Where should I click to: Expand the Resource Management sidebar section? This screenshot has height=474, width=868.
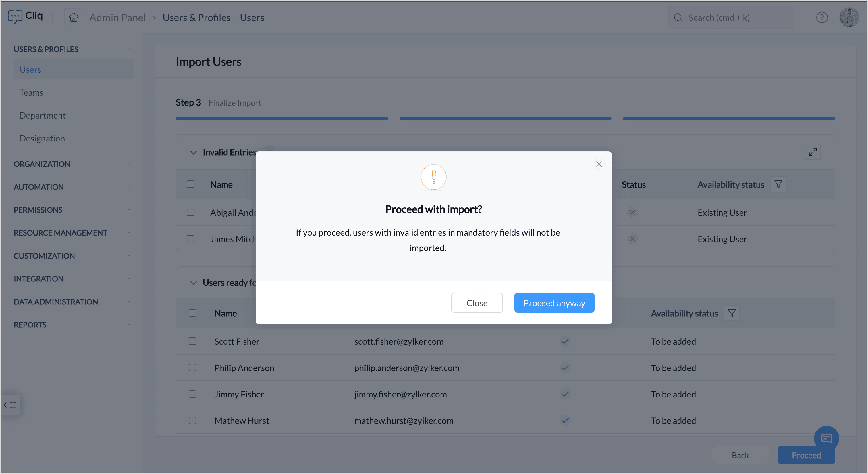pos(129,233)
